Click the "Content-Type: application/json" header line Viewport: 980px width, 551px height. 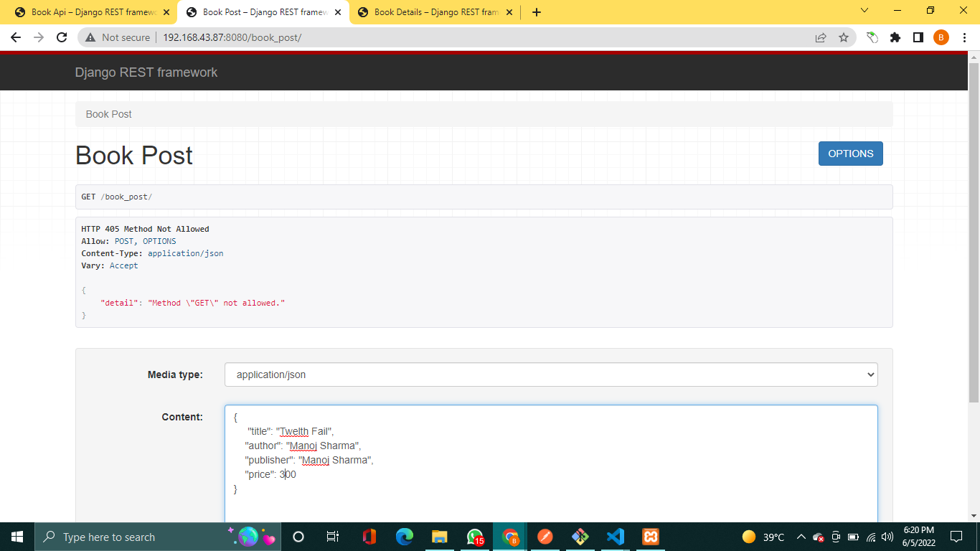point(152,253)
